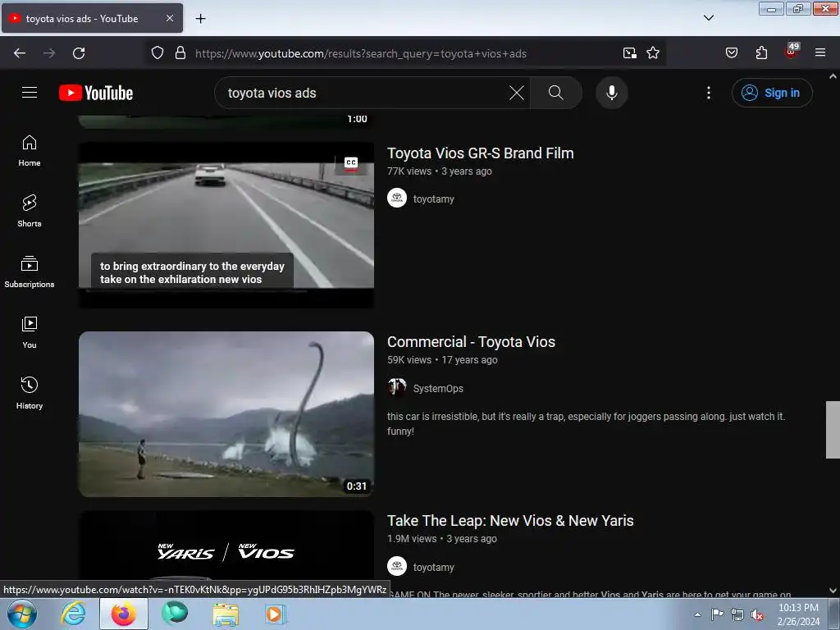The image size is (840, 630).
Task: Open Shorts in the sidebar
Action: tap(30, 211)
